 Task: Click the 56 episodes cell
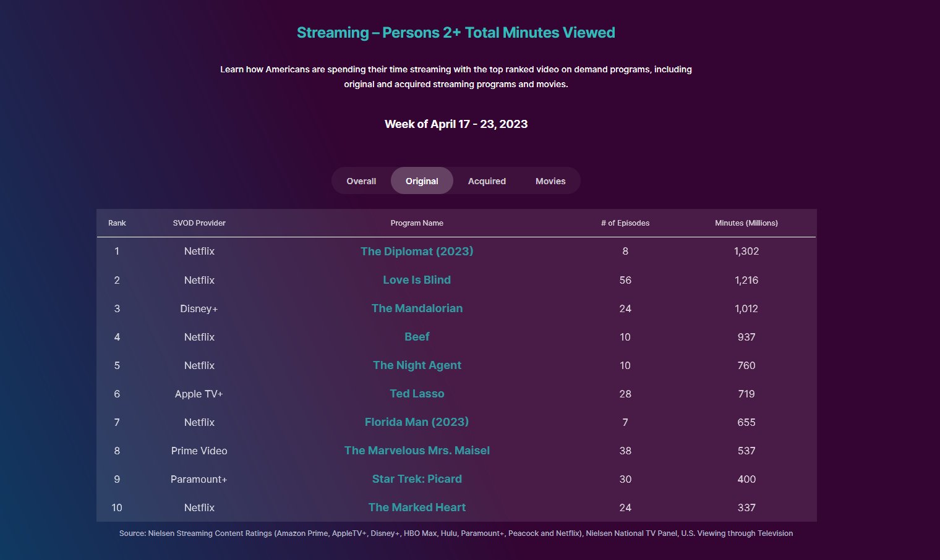click(x=625, y=280)
